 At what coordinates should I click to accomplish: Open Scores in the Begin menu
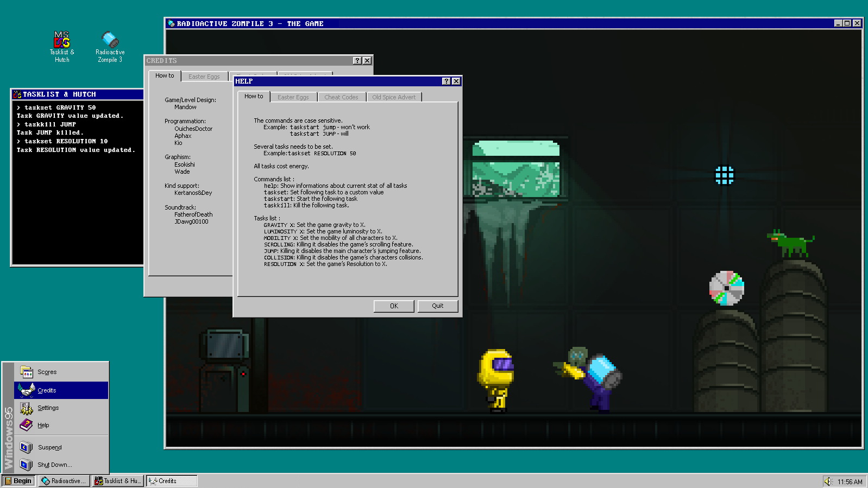coord(61,372)
